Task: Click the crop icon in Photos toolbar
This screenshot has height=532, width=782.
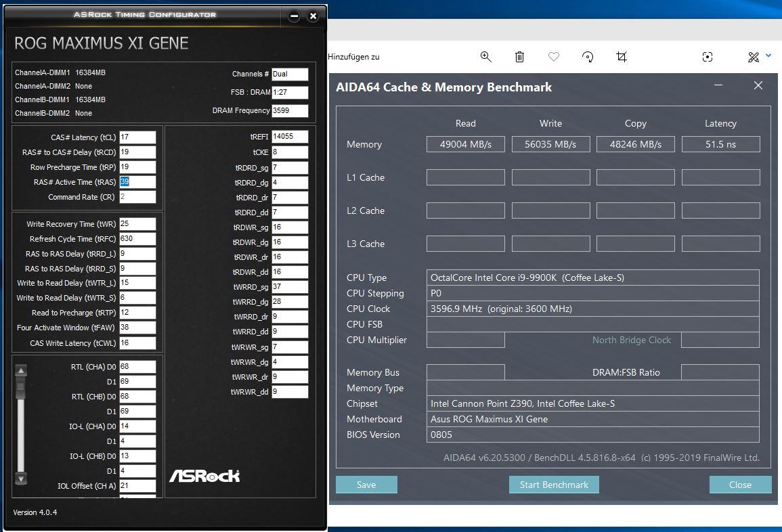Action: point(622,57)
